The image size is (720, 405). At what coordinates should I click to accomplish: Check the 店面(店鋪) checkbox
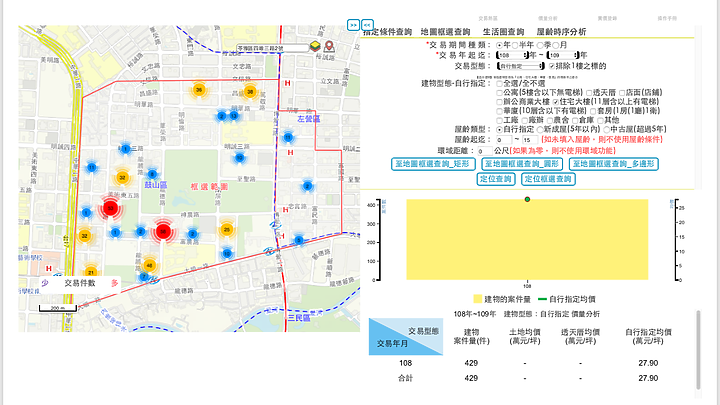pyautogui.click(x=622, y=93)
